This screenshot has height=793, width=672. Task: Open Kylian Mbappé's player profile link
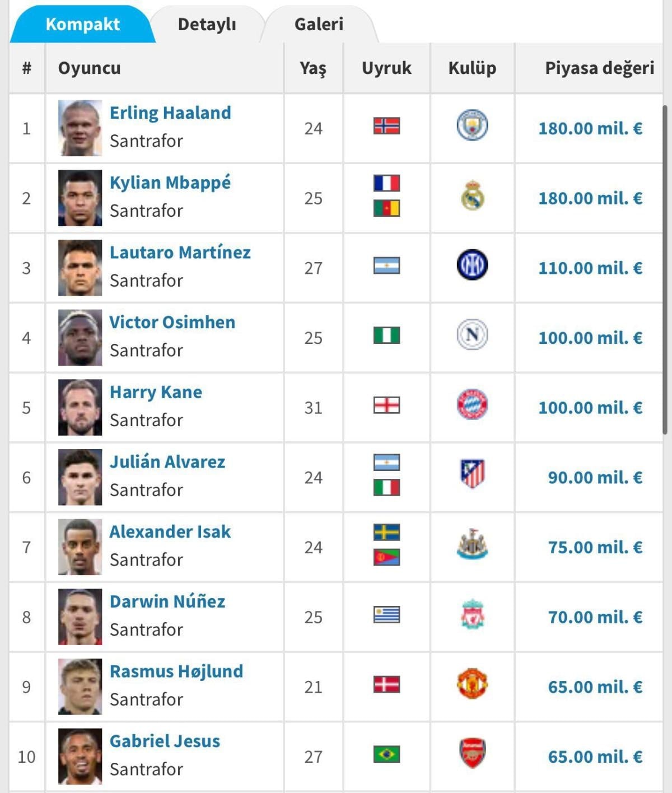point(170,183)
